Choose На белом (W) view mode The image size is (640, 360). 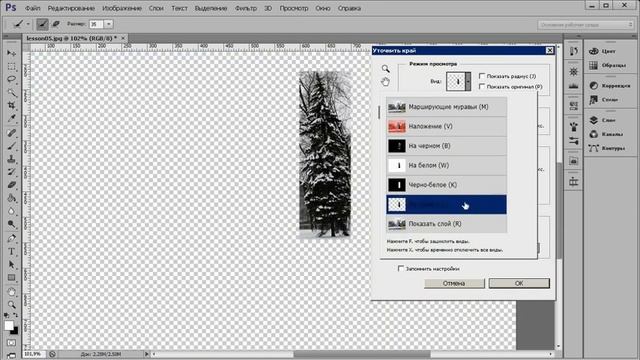[x=446, y=165]
